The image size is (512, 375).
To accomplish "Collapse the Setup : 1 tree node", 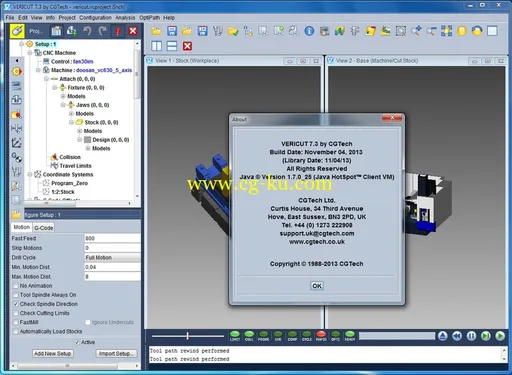I will tap(21, 44).
